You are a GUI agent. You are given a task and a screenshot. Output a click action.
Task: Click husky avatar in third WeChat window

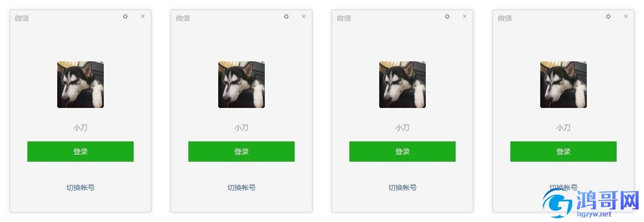402,85
